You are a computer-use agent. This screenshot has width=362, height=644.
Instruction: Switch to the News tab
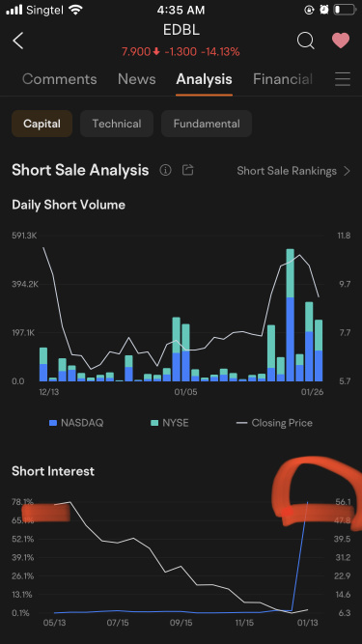(x=137, y=79)
